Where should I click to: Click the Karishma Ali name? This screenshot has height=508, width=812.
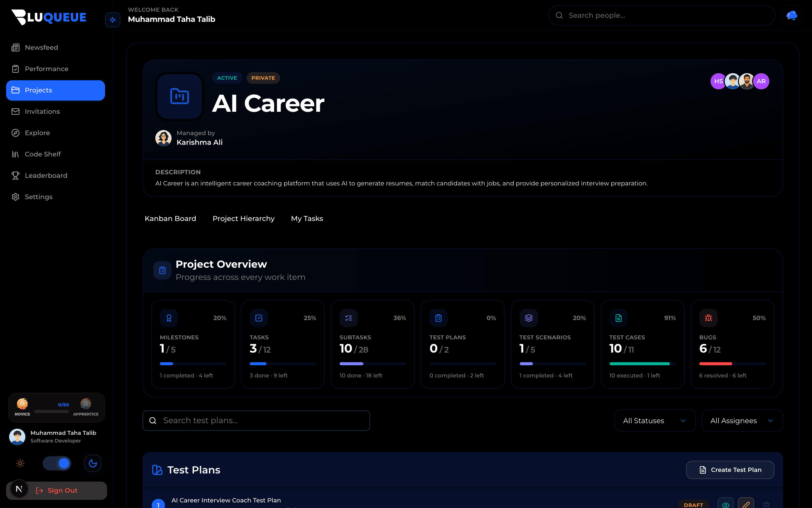[199, 142]
